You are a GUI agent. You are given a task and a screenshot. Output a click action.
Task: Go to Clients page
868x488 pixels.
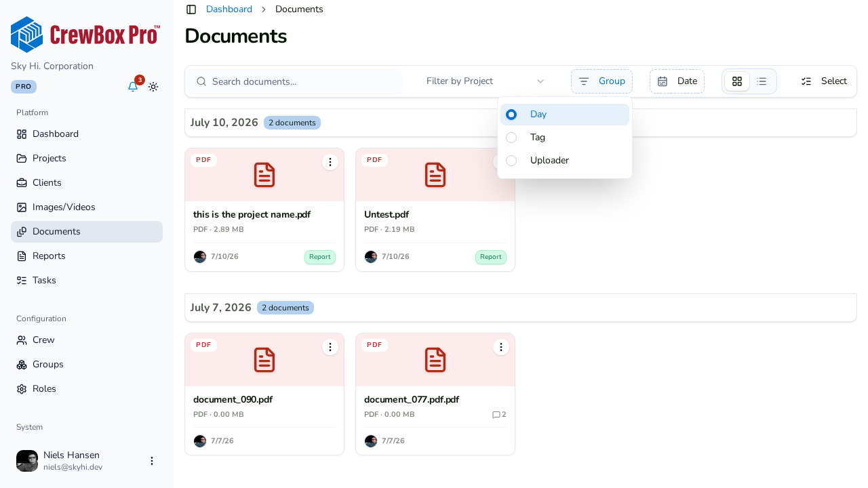click(x=87, y=183)
